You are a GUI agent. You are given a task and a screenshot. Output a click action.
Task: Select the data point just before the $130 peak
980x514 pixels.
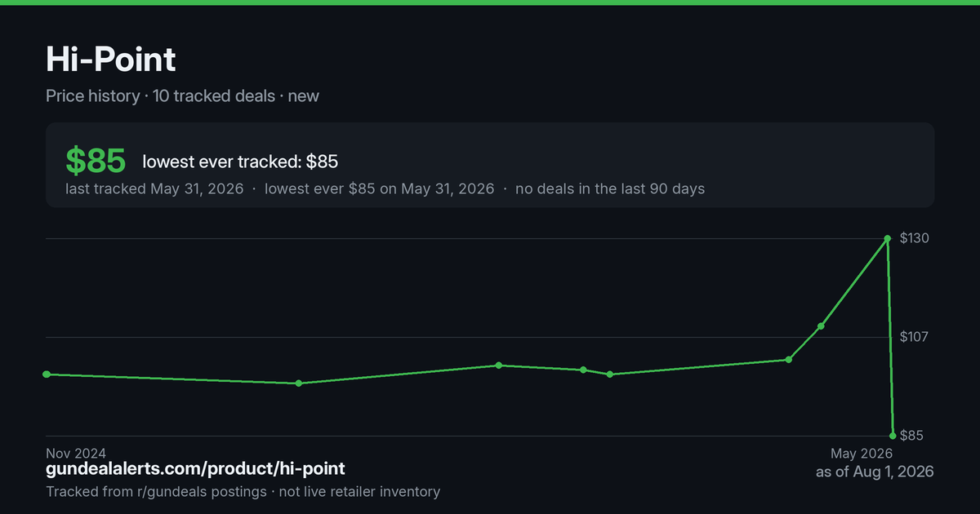tap(821, 326)
